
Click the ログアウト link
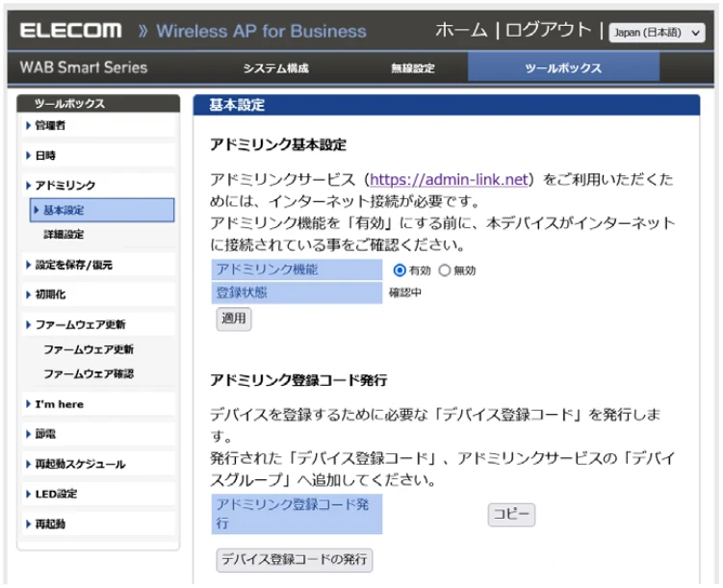pyautogui.click(x=548, y=31)
